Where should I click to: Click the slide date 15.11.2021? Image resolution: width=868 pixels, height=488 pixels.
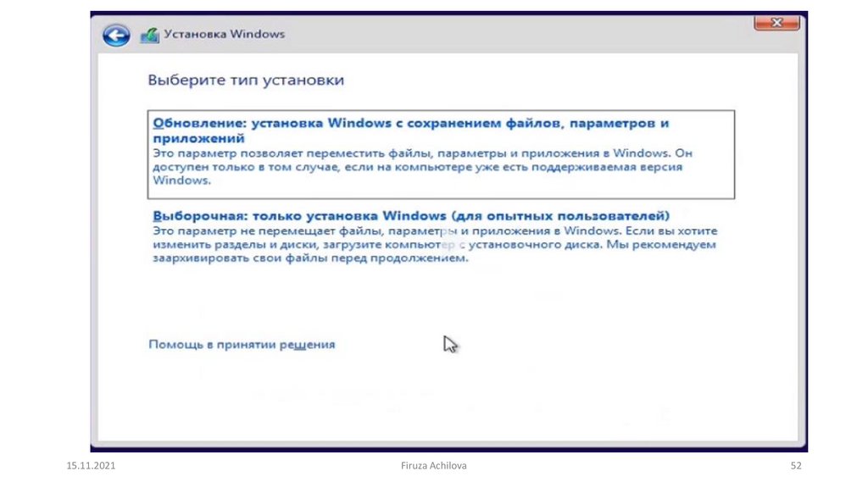(91, 465)
